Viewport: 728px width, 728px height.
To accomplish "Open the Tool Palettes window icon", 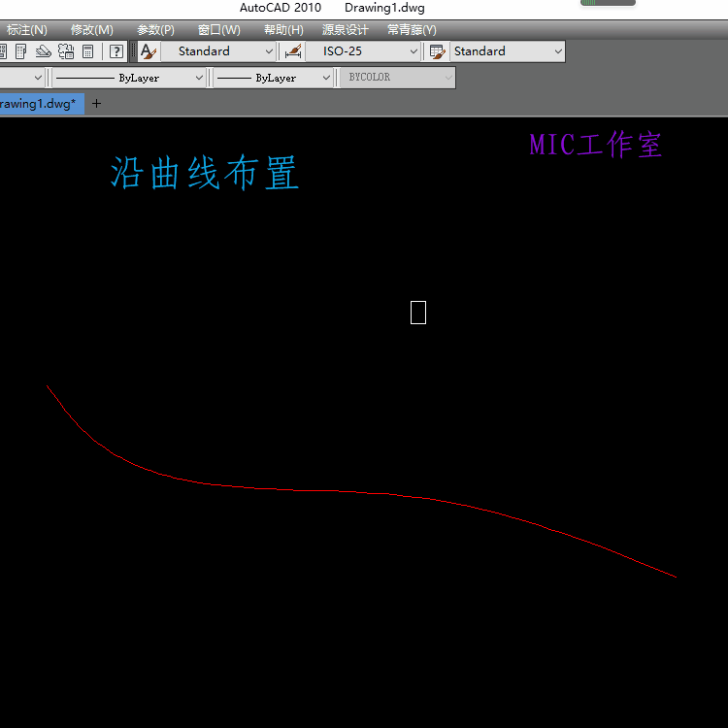I will click(20, 51).
